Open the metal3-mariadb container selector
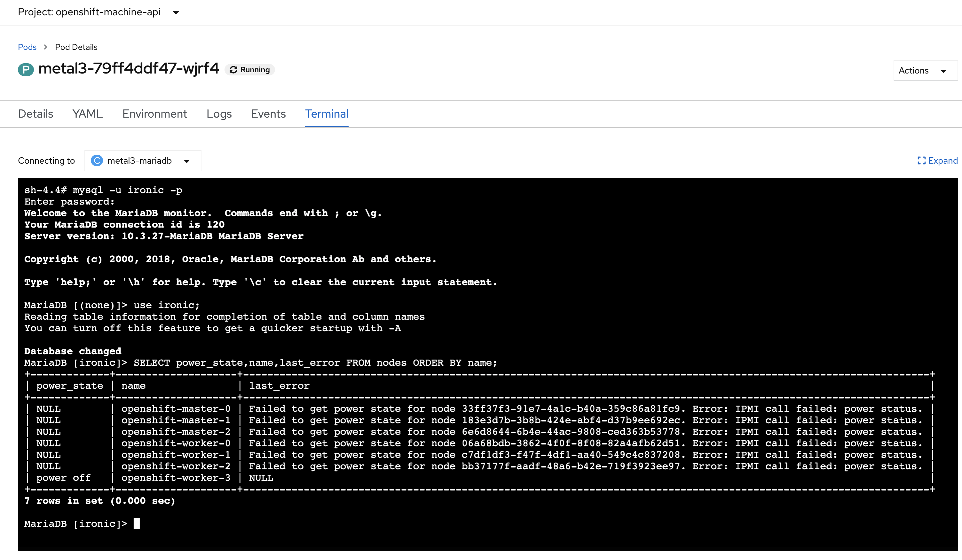The image size is (962, 560). click(143, 160)
